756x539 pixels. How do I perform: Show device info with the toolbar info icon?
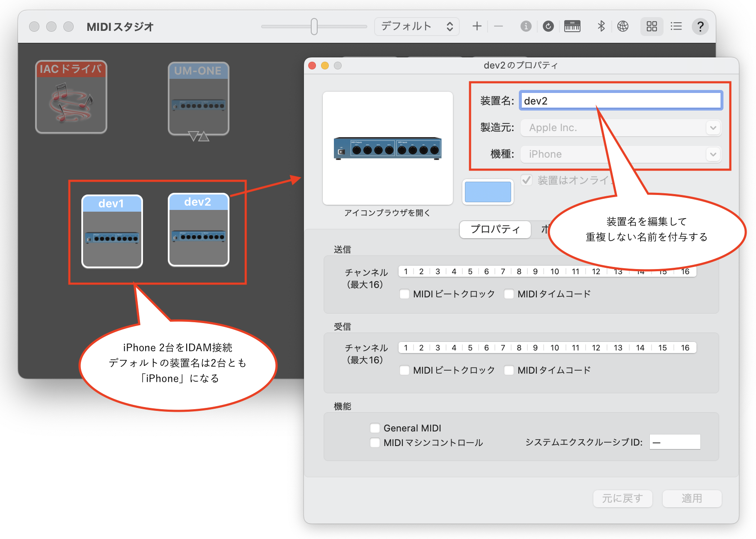[x=526, y=27]
